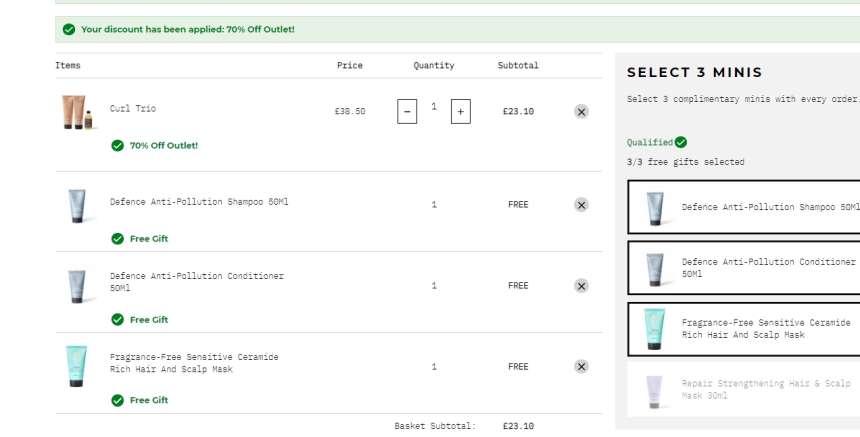Click the green Qualified checkmark icon
Screen dimensions: 860x437
click(x=681, y=143)
